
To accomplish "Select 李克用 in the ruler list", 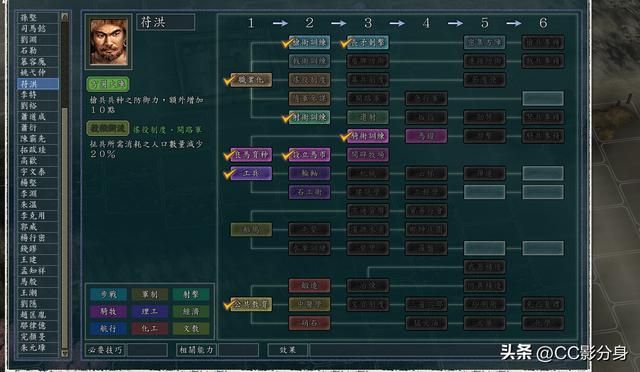I will click(x=38, y=216).
